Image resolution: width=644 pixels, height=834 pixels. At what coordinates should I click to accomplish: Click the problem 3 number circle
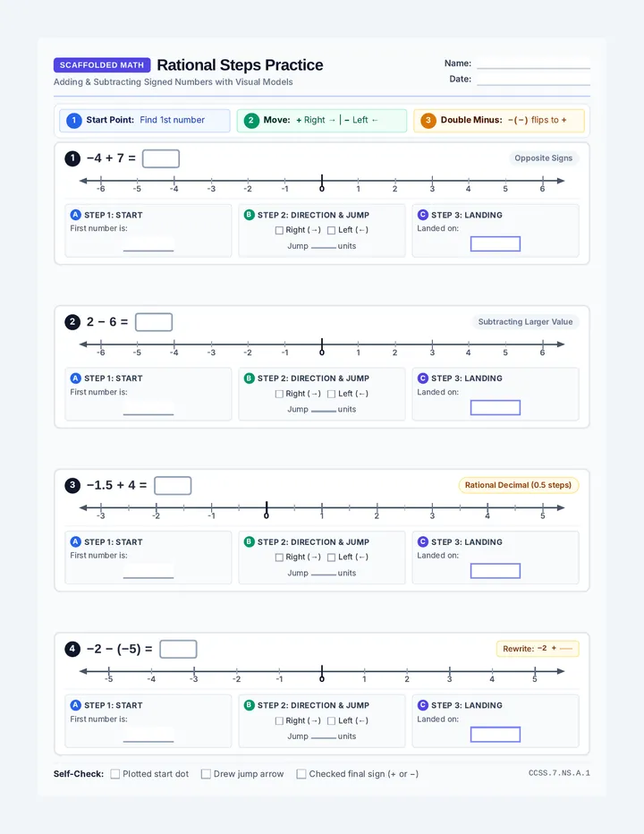pyautogui.click(x=72, y=486)
